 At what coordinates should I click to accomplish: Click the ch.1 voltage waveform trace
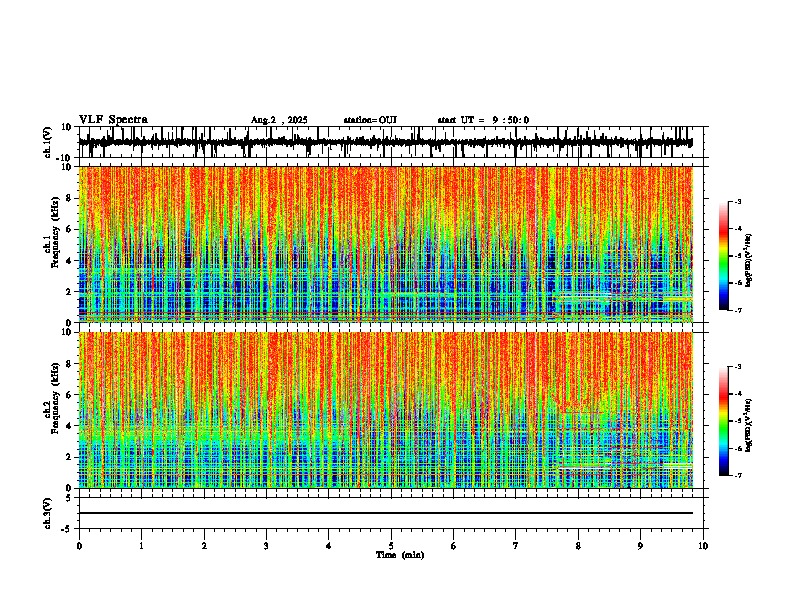tap(385, 142)
